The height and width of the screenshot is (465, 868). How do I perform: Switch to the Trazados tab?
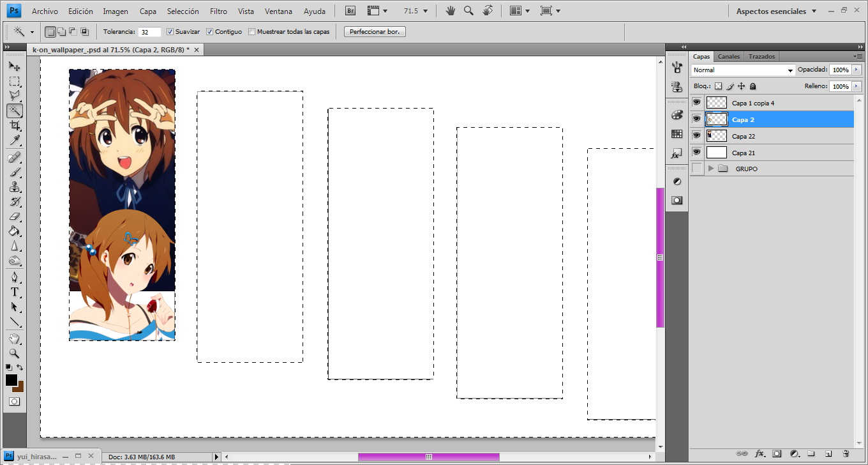click(x=761, y=56)
